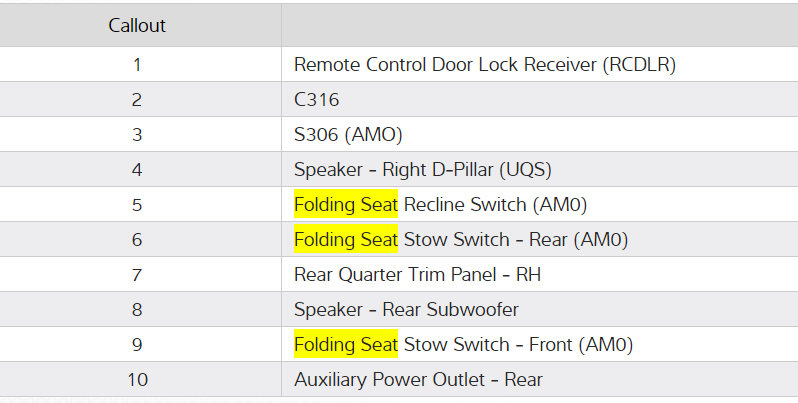Click the Stow Switch - Front (AM0) text

(x=518, y=345)
